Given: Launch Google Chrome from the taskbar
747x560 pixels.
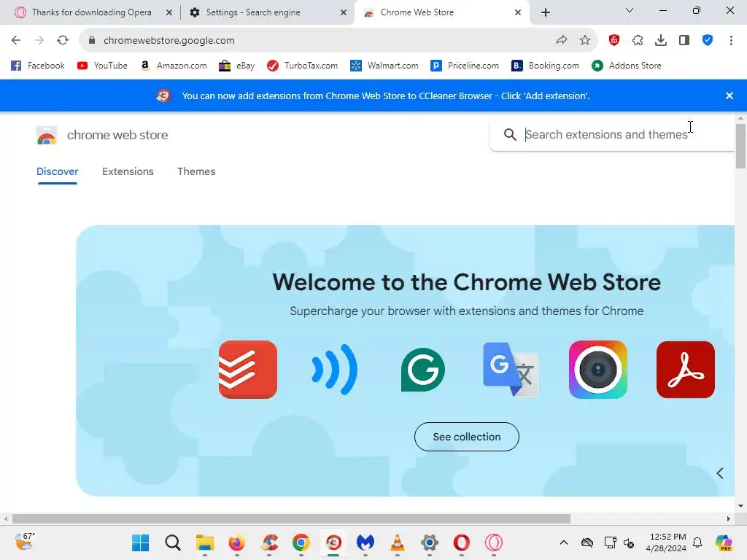Looking at the screenshot, I should 301,542.
